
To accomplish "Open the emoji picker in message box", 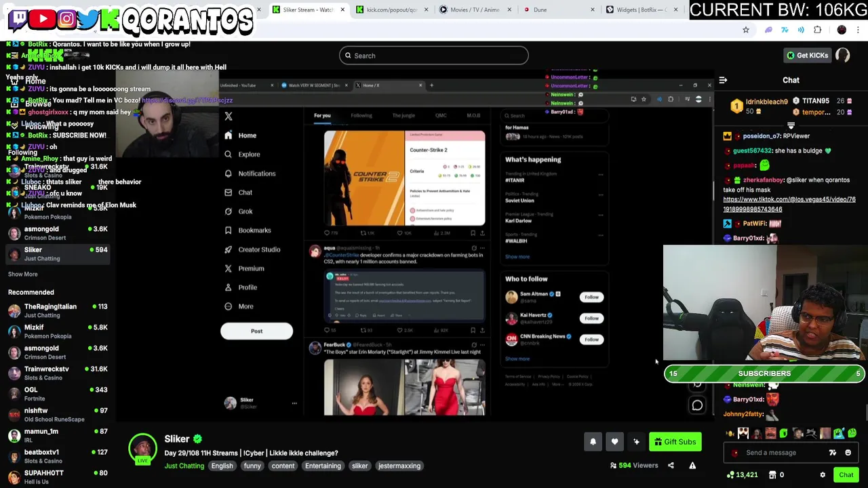I will (x=848, y=453).
